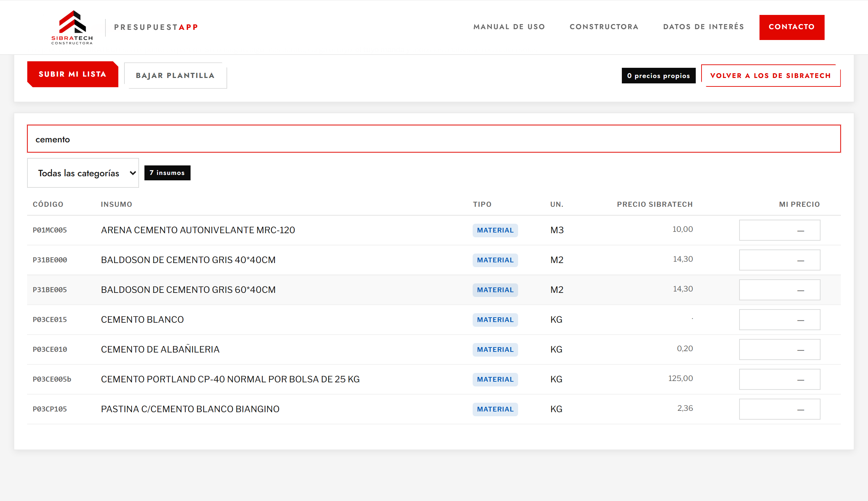Select code P31BE000
This screenshot has width=868, height=501.
click(50, 260)
